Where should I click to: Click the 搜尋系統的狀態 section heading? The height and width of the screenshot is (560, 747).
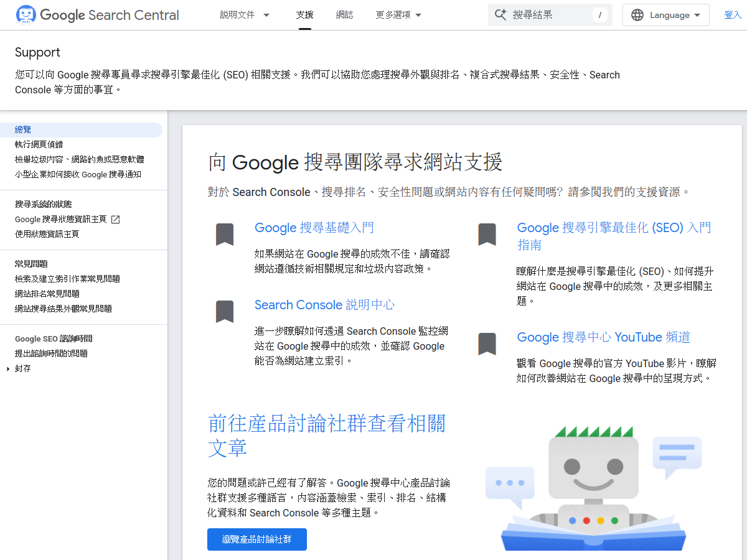(x=44, y=204)
